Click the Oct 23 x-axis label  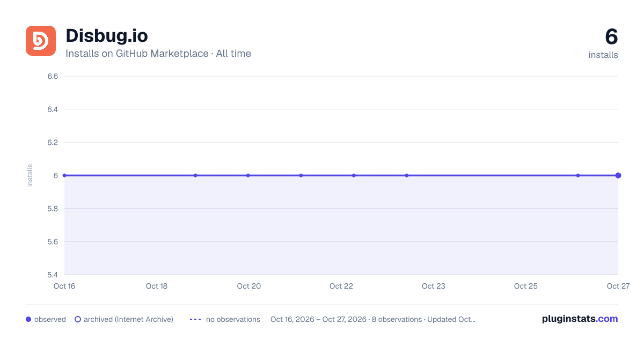coord(434,286)
